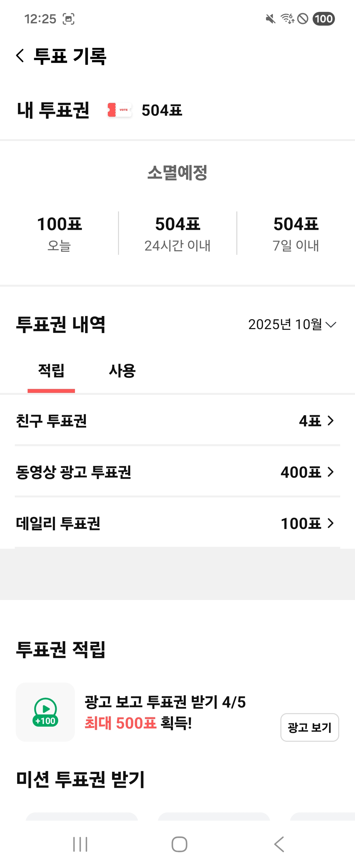Tap the red vote ticket icon
Image resolution: width=355 pixels, height=868 pixels.
[x=120, y=110]
